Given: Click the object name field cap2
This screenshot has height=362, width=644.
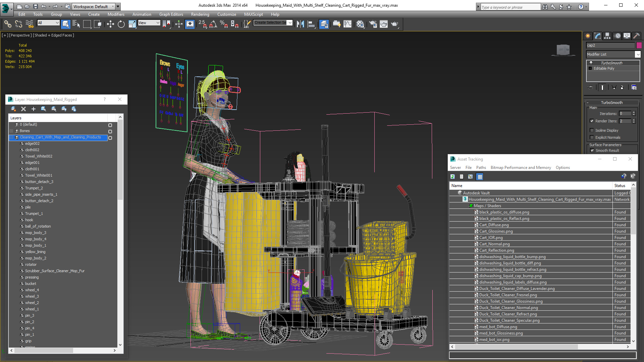Looking at the screenshot, I should (x=610, y=45).
